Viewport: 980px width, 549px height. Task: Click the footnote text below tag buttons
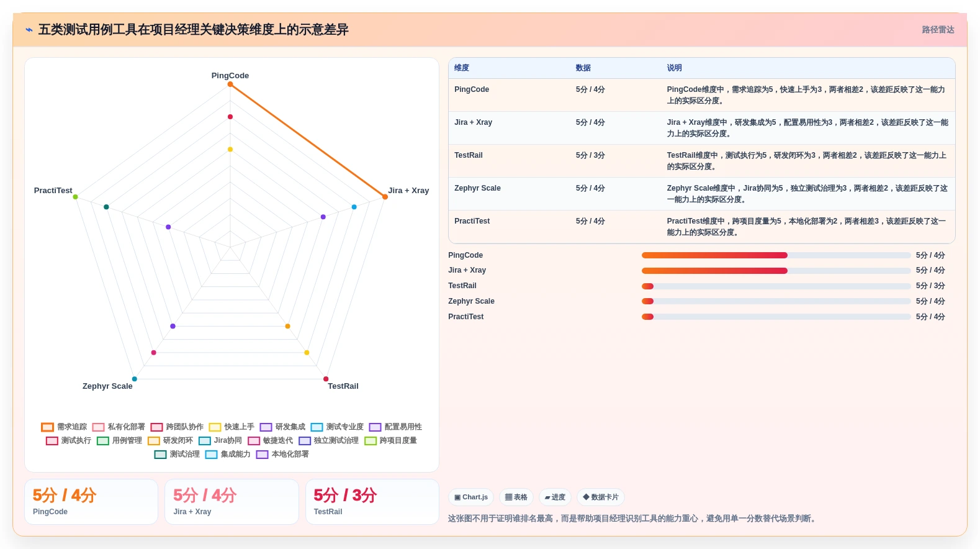(633, 519)
